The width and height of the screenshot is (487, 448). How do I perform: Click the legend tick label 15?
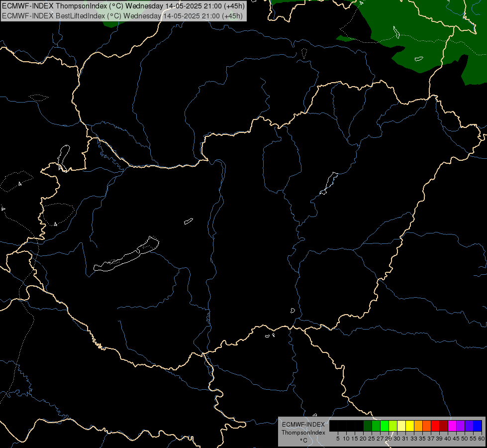355,439
